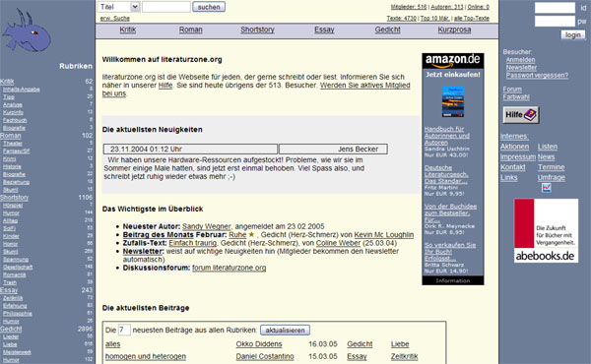Open Listen under Internes

(x=548, y=147)
